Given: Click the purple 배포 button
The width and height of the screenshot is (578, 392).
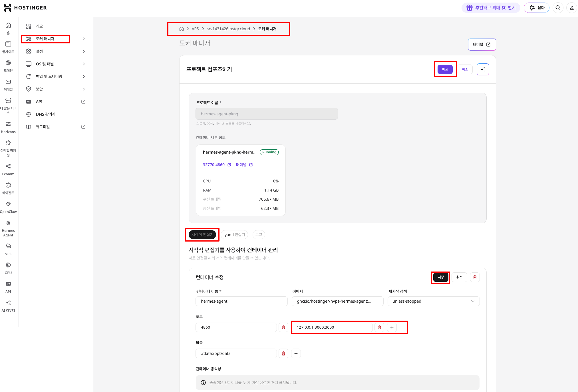Looking at the screenshot, I should (445, 69).
